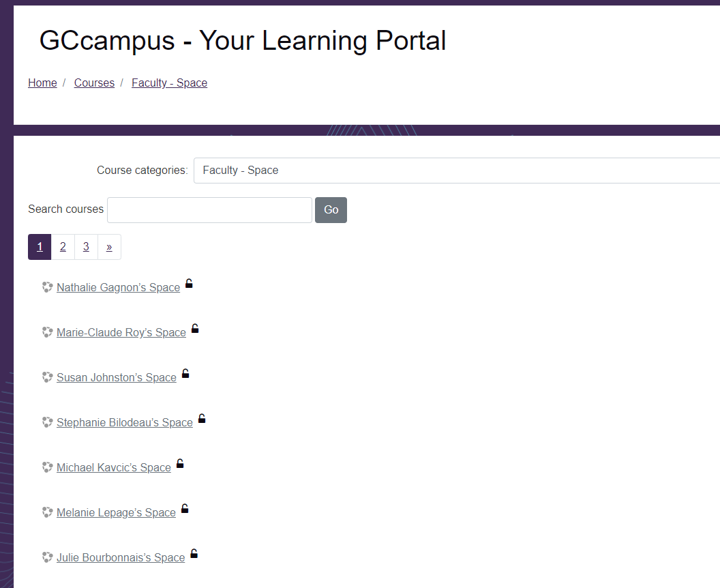Click unlock icon next to Nathalie Gagnon's Space
The height and width of the screenshot is (588, 720).
pyautogui.click(x=189, y=284)
